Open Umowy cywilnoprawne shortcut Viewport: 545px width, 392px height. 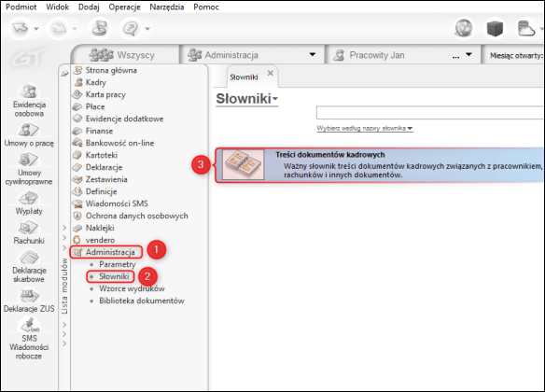tap(29, 169)
